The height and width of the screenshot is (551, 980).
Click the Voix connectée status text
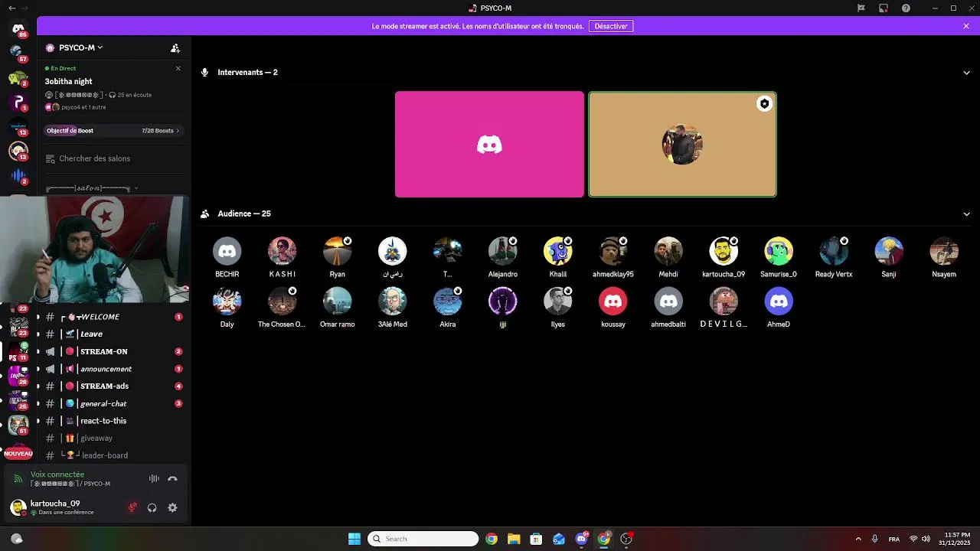[x=57, y=474]
